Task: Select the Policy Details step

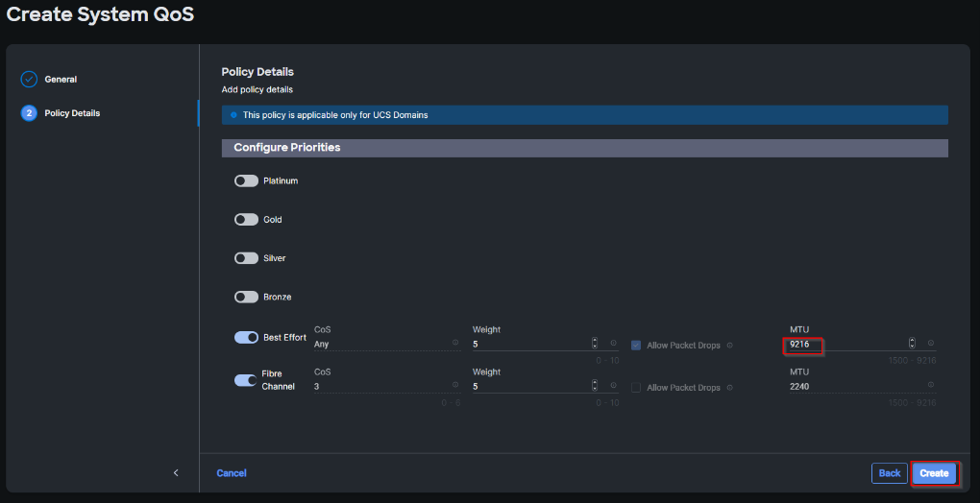Action: [72, 113]
